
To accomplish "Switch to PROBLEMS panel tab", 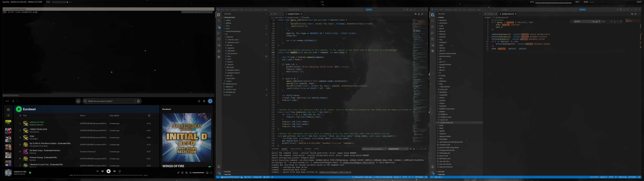I will point(275,149).
